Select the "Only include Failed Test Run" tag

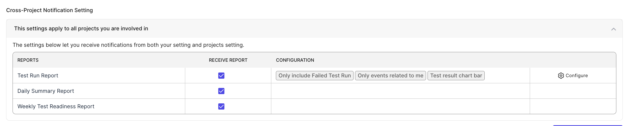(315, 76)
